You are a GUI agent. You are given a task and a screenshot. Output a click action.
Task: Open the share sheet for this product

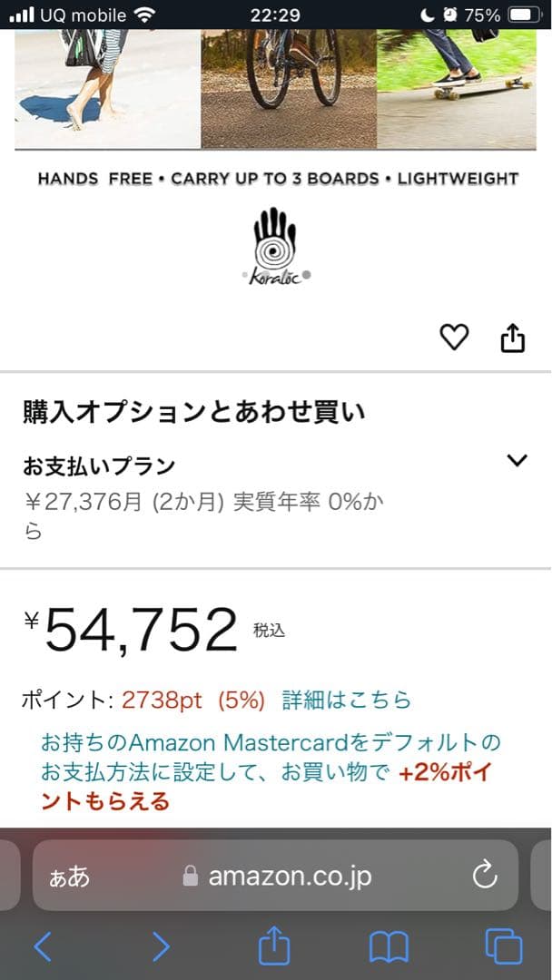tap(513, 337)
